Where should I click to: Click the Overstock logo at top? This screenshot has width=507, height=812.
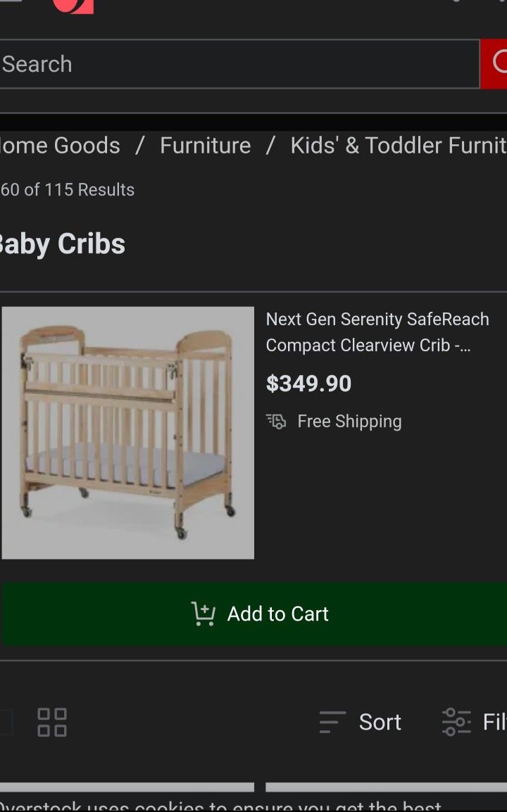click(x=73, y=6)
